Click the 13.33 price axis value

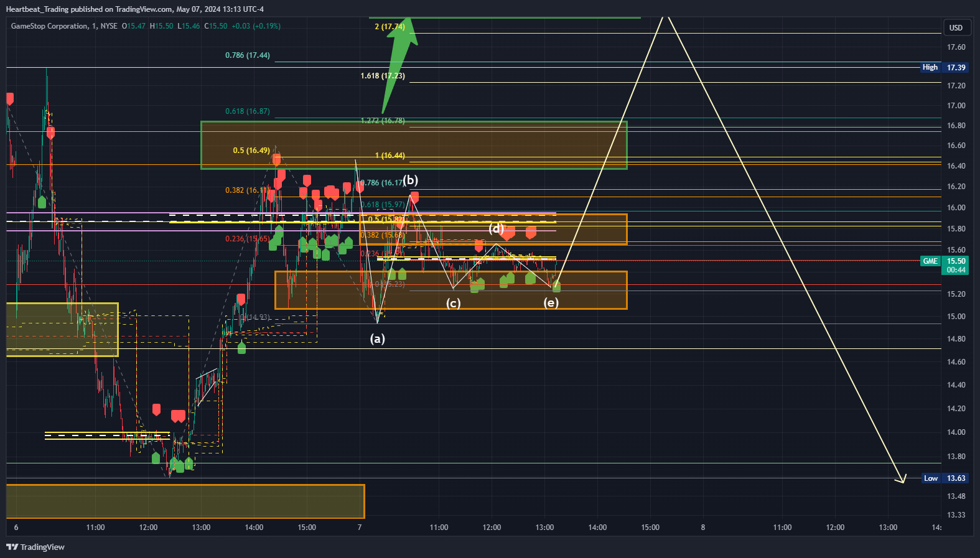(956, 515)
